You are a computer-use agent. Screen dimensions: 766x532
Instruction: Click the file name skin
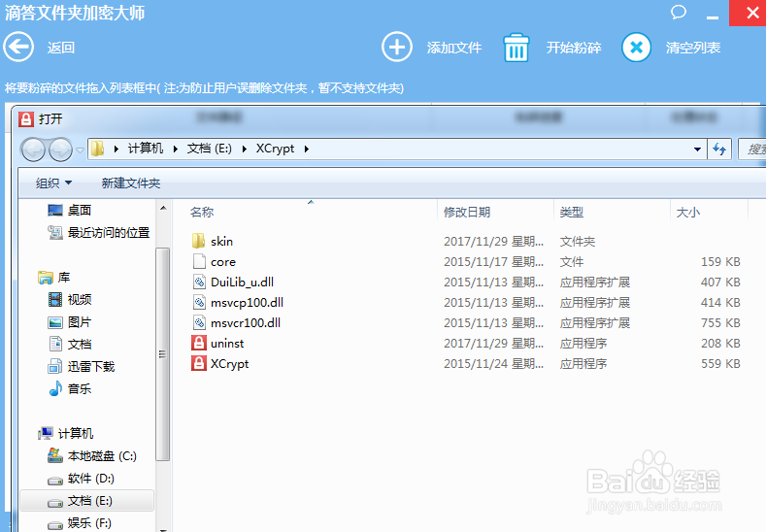point(221,242)
